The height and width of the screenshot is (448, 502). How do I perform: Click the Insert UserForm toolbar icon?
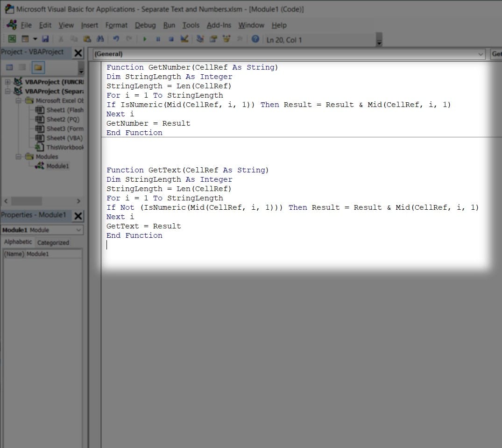coord(25,39)
